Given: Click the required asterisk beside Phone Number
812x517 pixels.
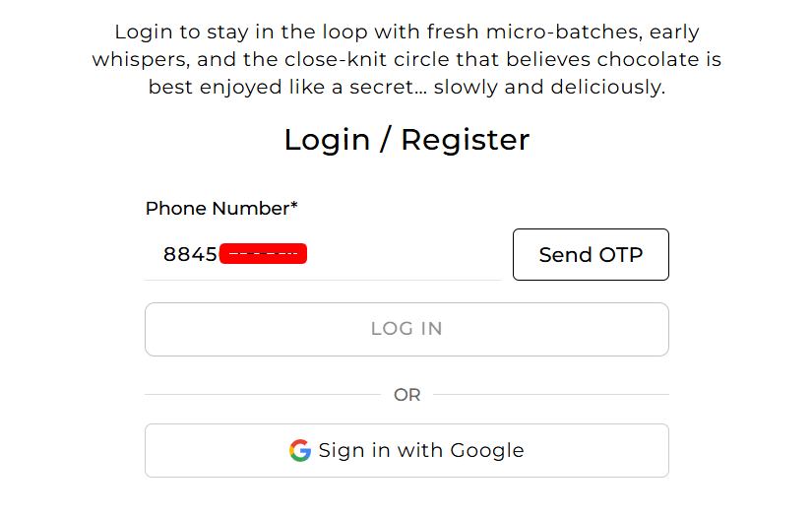Looking at the screenshot, I should click(293, 207).
